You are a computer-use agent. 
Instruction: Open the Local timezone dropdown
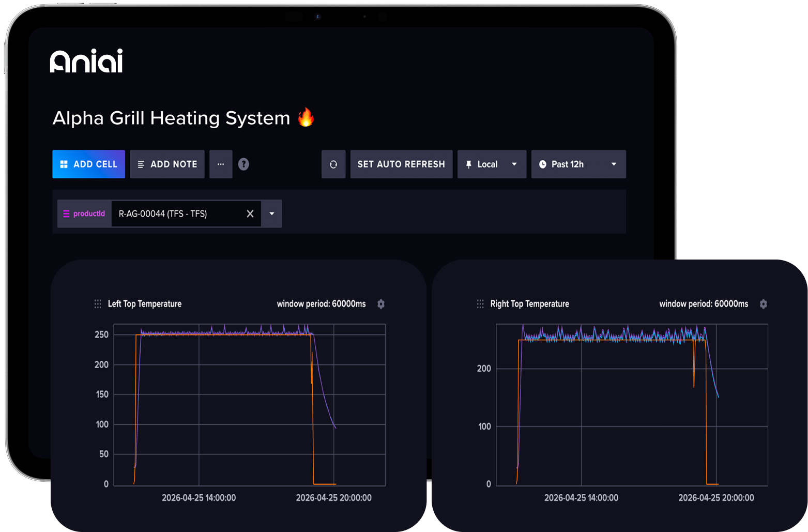[x=492, y=164]
